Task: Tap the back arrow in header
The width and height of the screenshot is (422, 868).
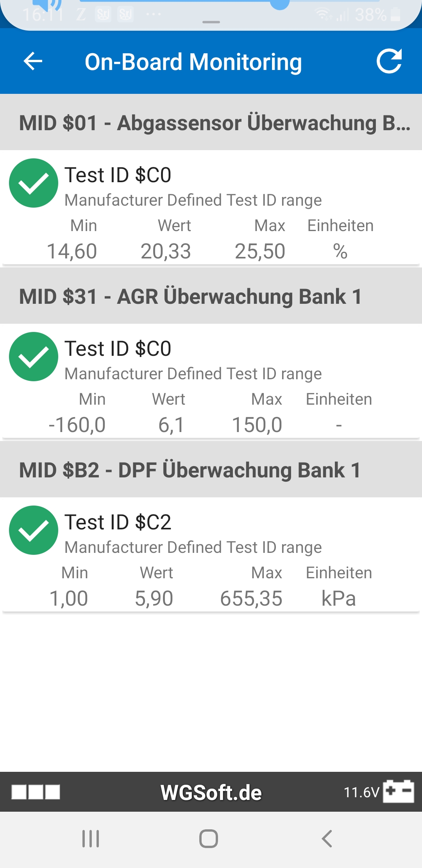Action: (x=33, y=61)
